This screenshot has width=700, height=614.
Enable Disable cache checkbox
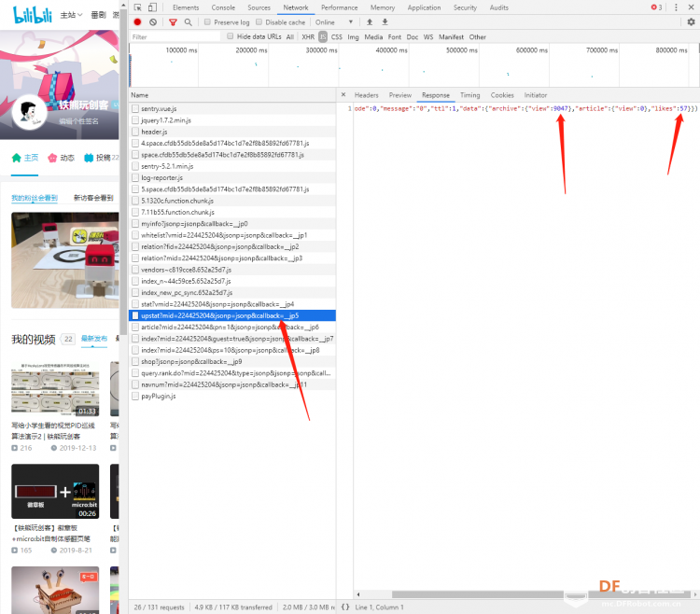(259, 21)
